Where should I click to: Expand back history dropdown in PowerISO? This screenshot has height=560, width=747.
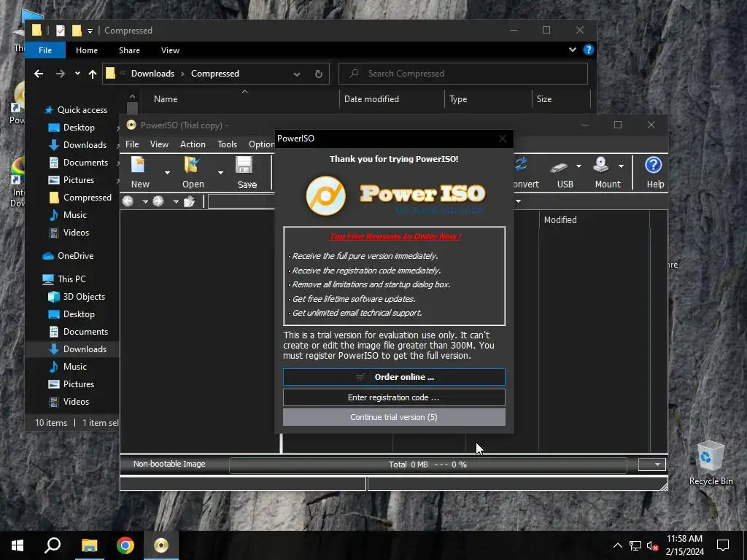145,201
